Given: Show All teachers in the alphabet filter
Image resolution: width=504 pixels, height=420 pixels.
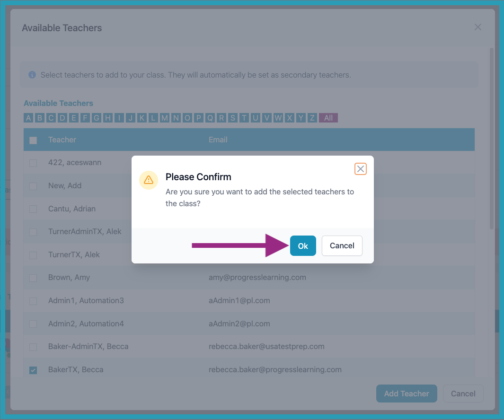Looking at the screenshot, I should [x=328, y=118].
